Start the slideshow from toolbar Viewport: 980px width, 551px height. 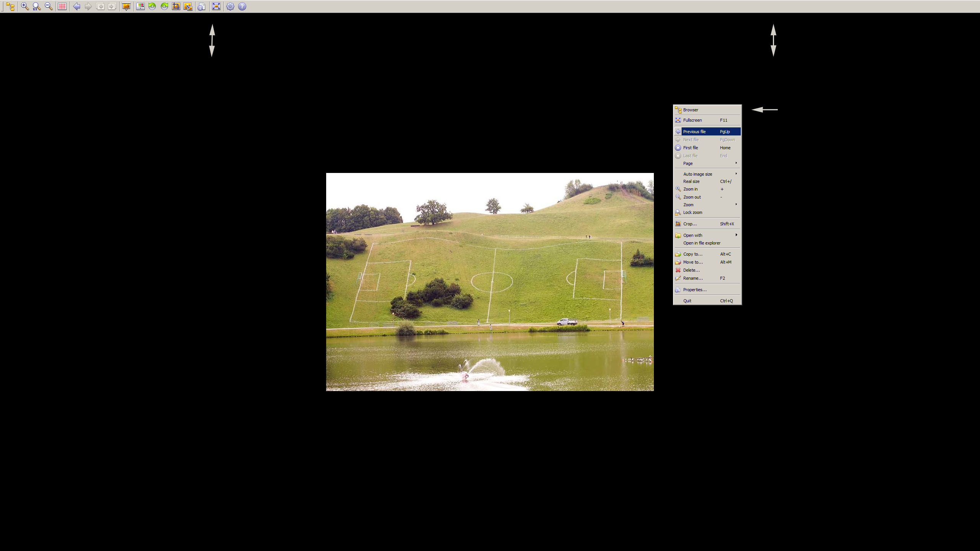(x=126, y=7)
